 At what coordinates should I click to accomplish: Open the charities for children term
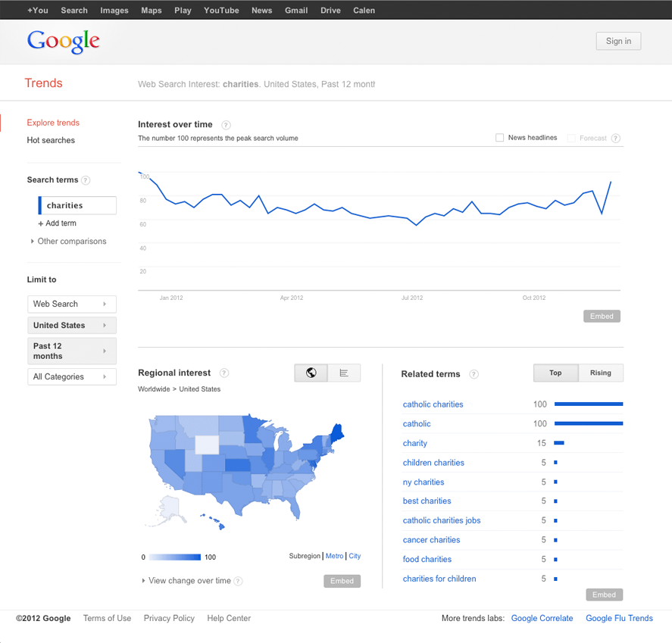point(439,579)
